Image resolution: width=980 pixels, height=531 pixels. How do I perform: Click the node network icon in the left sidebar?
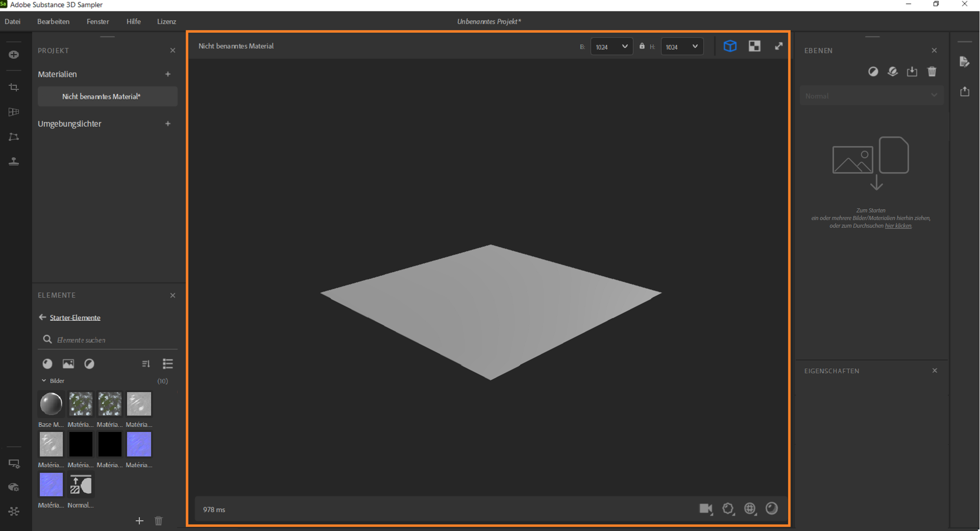tap(14, 511)
